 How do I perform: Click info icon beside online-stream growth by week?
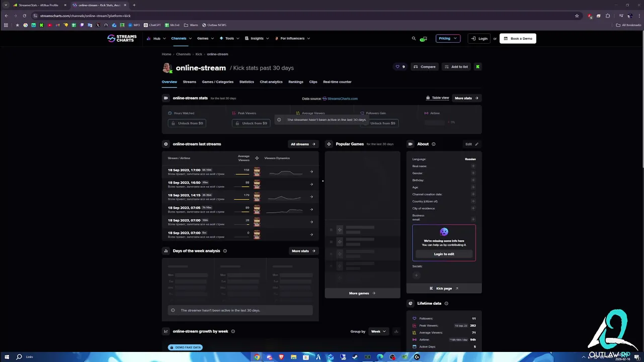point(233,331)
